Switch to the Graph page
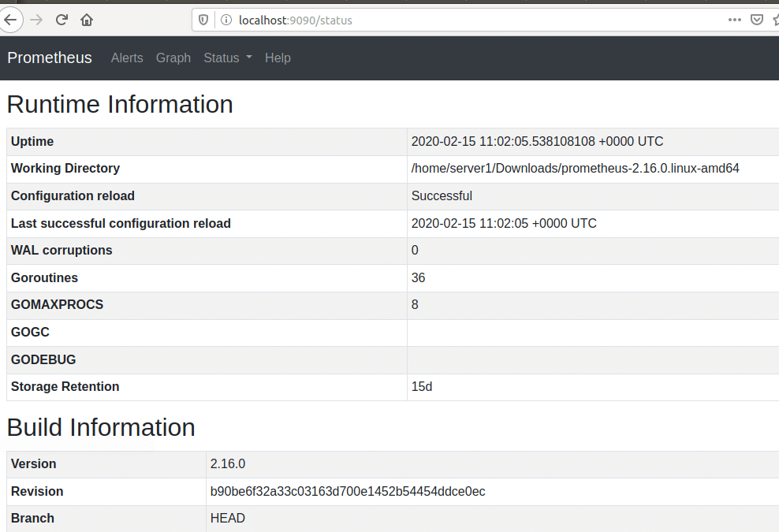The width and height of the screenshot is (779, 532). [x=173, y=58]
